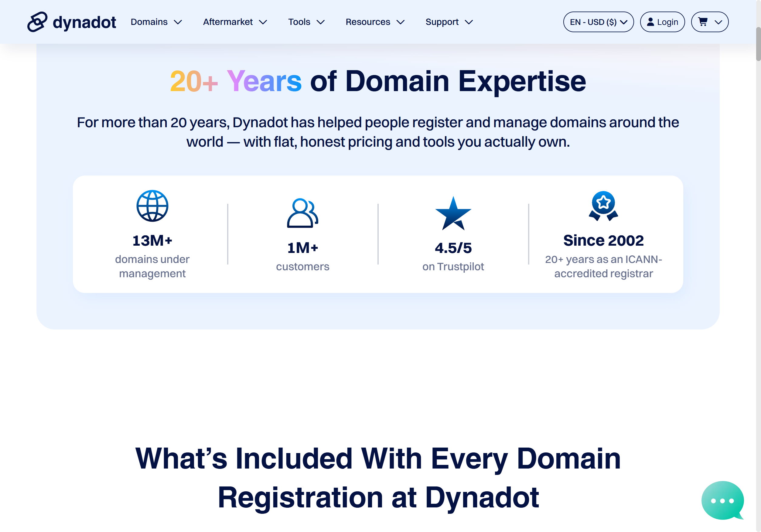Click the shopping cart icon
The width and height of the screenshot is (761, 532).
(703, 22)
